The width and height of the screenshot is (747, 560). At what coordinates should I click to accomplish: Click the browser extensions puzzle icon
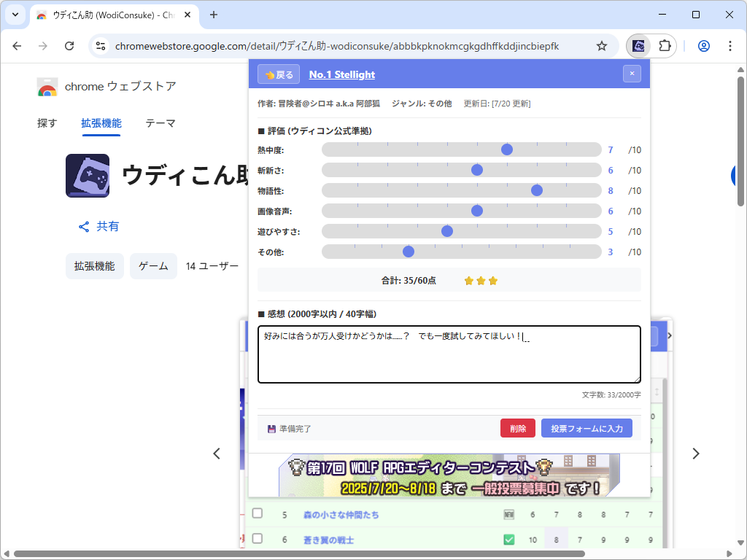click(x=665, y=45)
